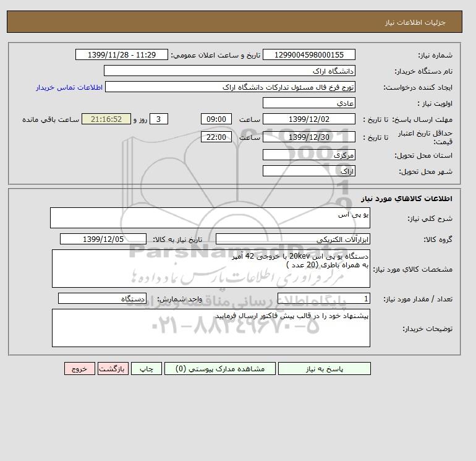Click the remaining time 21:16:52
The image size is (476, 461).
[106, 119]
